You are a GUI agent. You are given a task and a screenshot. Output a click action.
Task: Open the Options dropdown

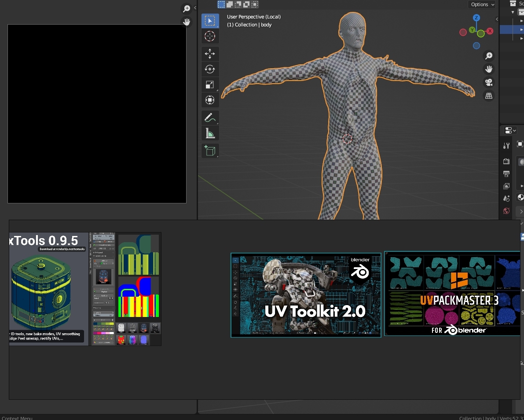(482, 4)
